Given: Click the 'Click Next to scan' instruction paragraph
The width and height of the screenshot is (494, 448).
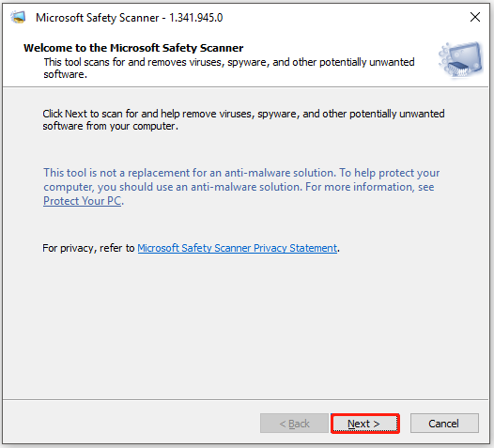Looking at the screenshot, I should (243, 119).
